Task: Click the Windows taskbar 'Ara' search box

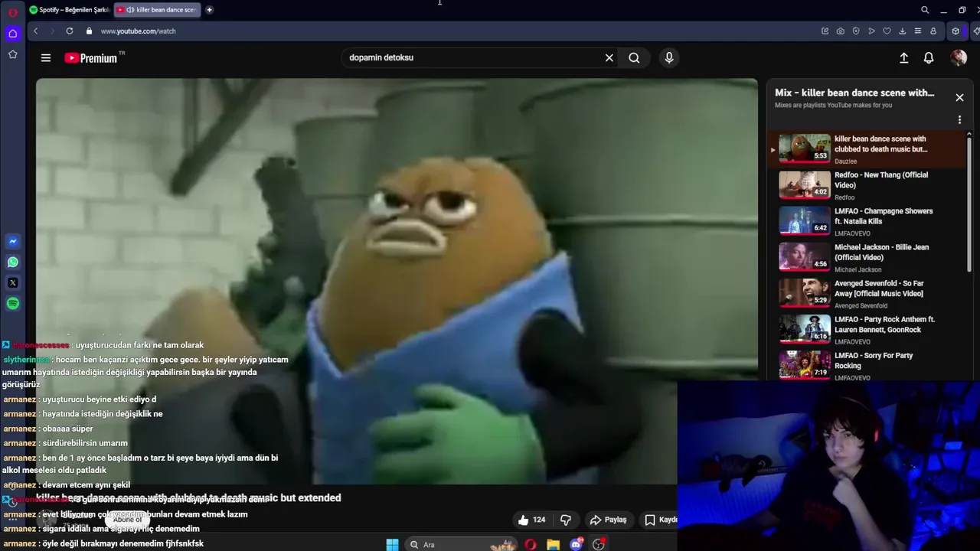Action: click(x=461, y=544)
